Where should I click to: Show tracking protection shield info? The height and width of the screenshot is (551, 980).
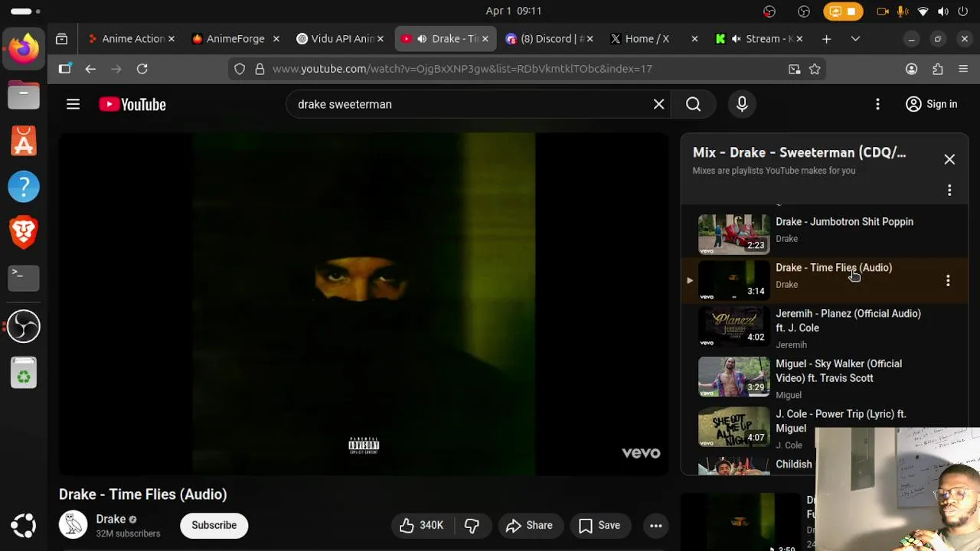click(x=240, y=69)
